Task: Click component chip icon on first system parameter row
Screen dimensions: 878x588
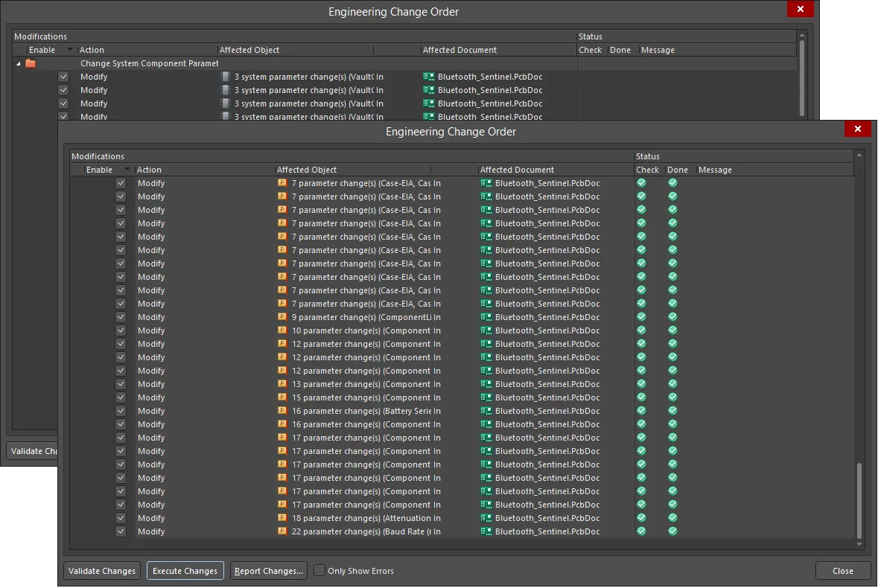Action: pos(225,77)
